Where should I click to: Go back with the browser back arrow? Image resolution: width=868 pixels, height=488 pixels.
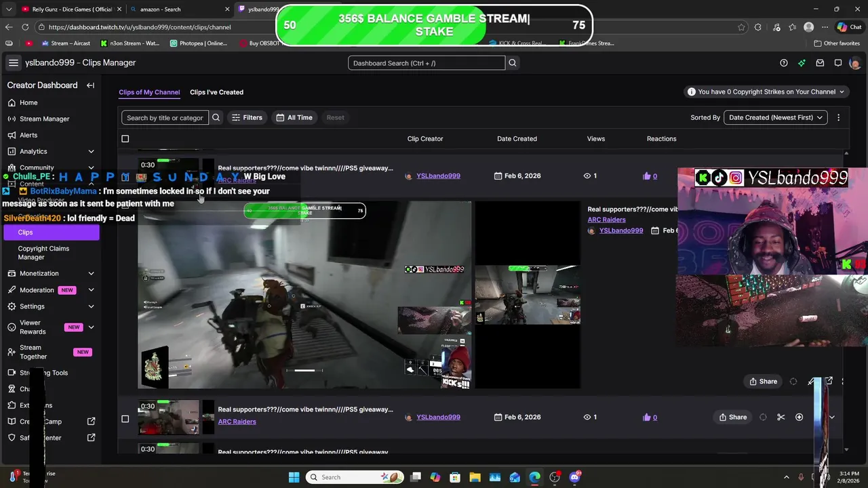click(x=9, y=27)
